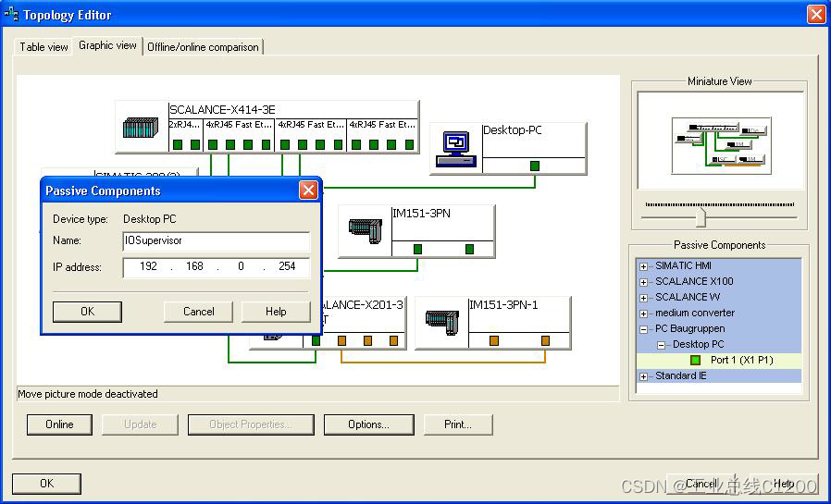Expand the SCALANCE W tree node
This screenshot has height=504, width=831.
pos(643,298)
